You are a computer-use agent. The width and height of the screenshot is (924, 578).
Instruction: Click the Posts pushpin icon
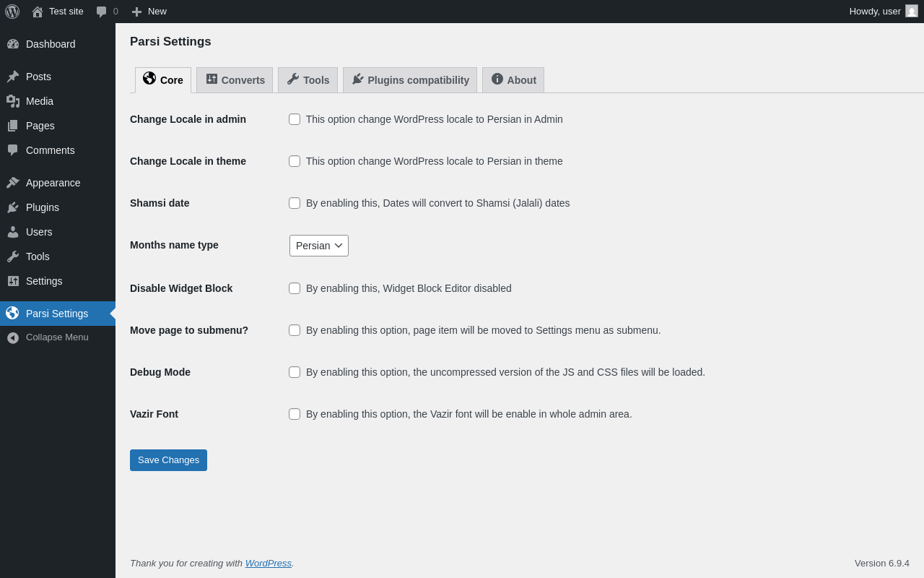(13, 77)
